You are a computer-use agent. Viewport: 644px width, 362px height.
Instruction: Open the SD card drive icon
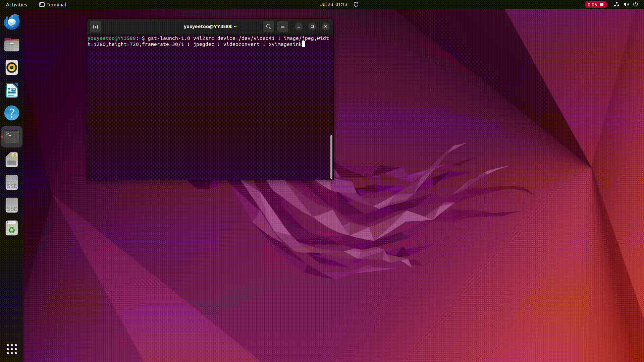point(12,160)
